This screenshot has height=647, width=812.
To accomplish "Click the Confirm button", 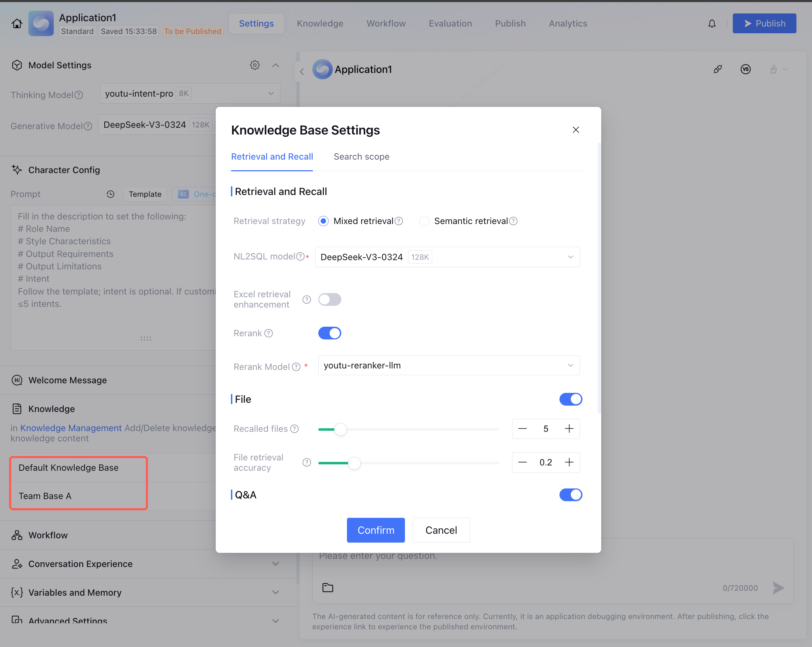I will point(376,530).
